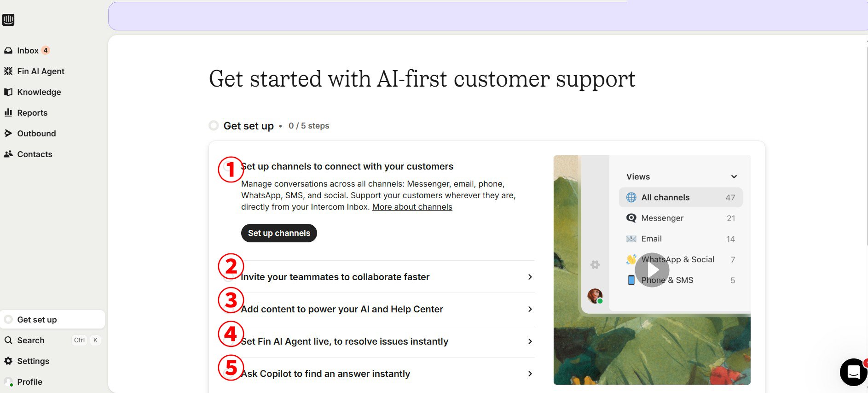Open the Inbox icon in sidebar
Screen dimensions: 868x393
pos(8,51)
